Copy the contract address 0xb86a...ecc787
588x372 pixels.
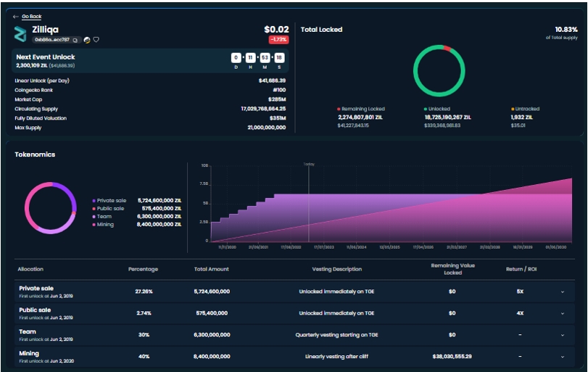tap(75, 40)
